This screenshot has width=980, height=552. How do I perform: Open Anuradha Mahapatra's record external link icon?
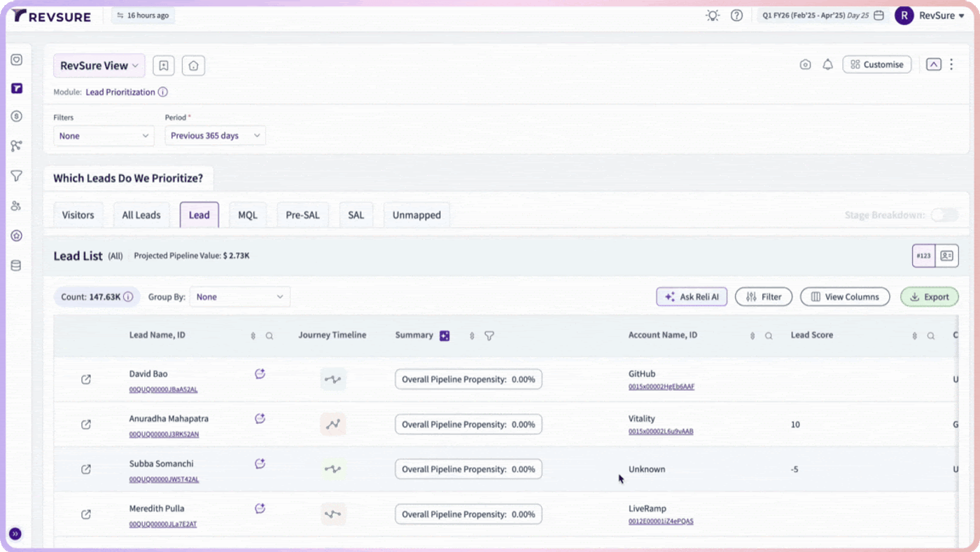(86, 425)
